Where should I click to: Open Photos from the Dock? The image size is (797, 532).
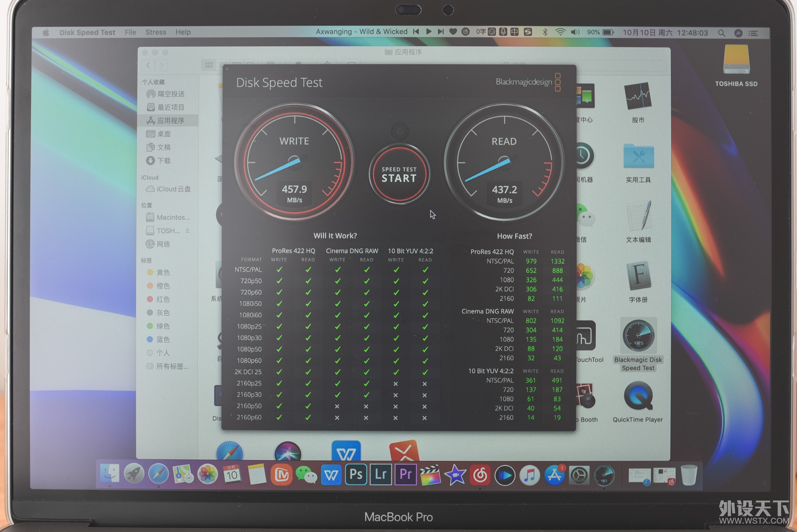(x=208, y=474)
